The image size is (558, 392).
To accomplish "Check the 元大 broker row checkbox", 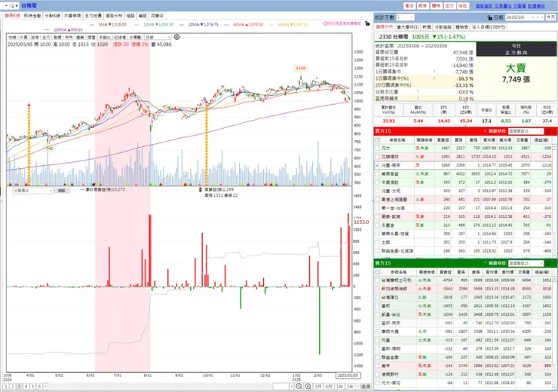I will click(x=377, y=148).
